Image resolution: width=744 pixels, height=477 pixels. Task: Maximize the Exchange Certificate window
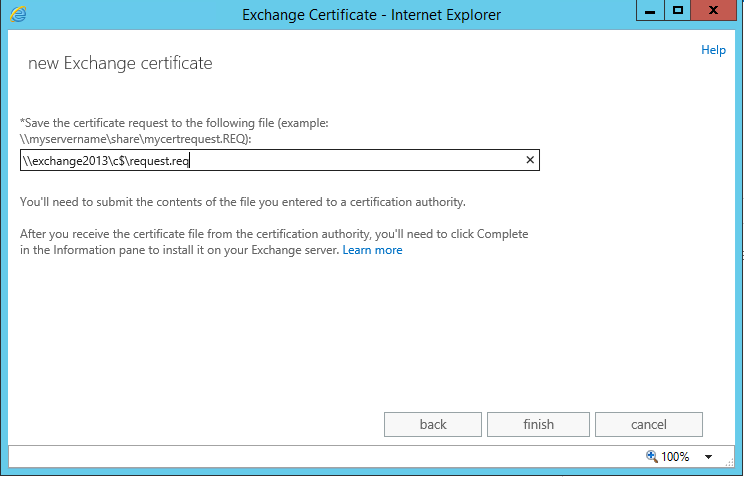(677, 11)
